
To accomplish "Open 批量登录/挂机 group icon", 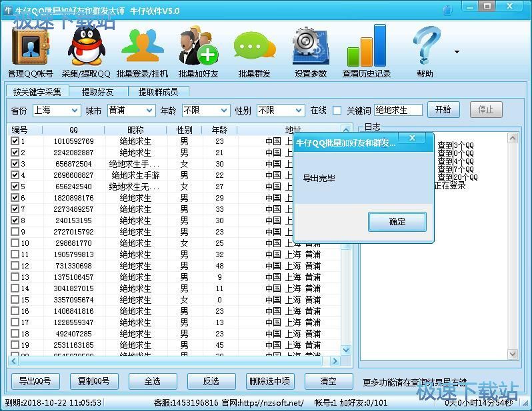I will [143, 47].
